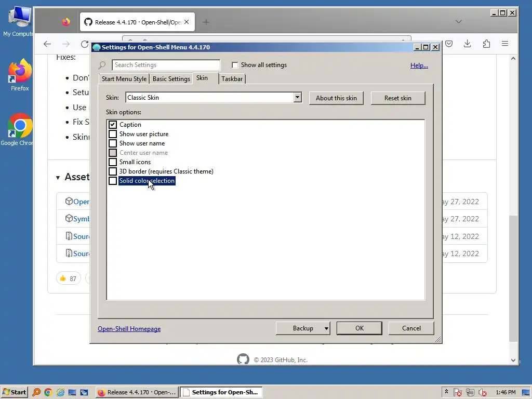Check Solid color selection option
The width and height of the screenshot is (532, 399).
pos(113,181)
